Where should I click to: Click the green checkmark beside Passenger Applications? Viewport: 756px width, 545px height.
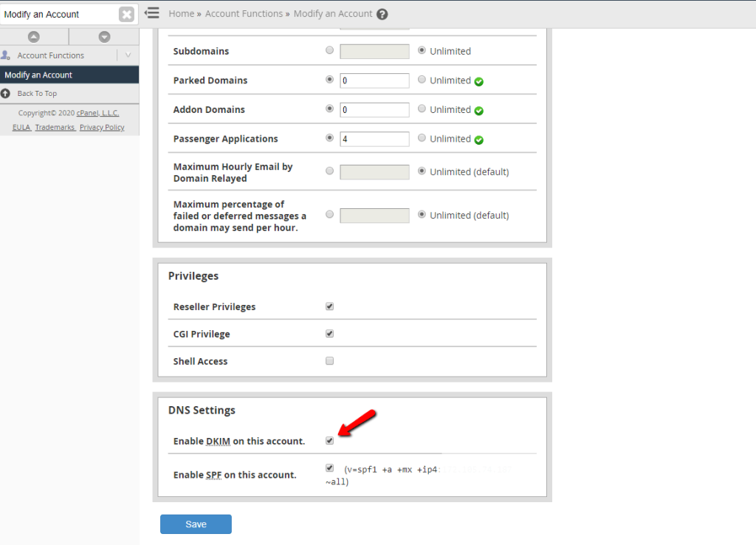coord(478,139)
